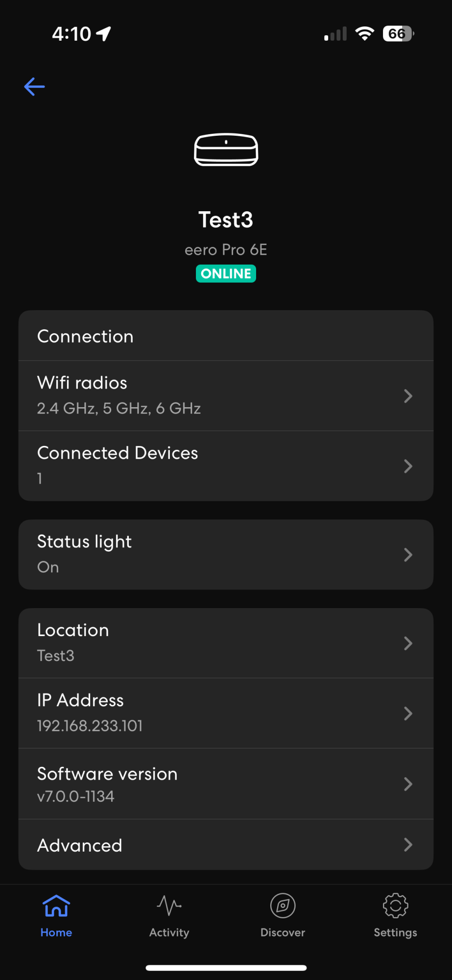Screen dimensions: 452x980
Task: Open the Discover compass icon
Action: [x=283, y=906]
